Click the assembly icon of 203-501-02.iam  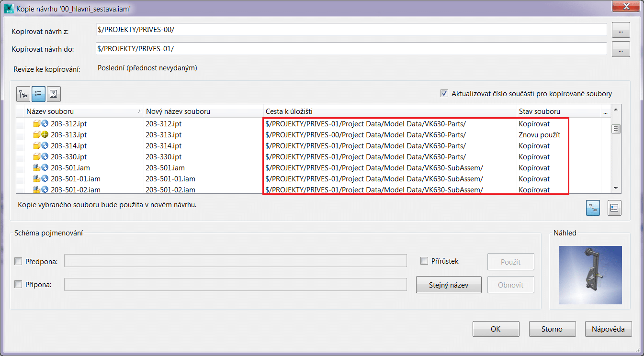tap(36, 189)
